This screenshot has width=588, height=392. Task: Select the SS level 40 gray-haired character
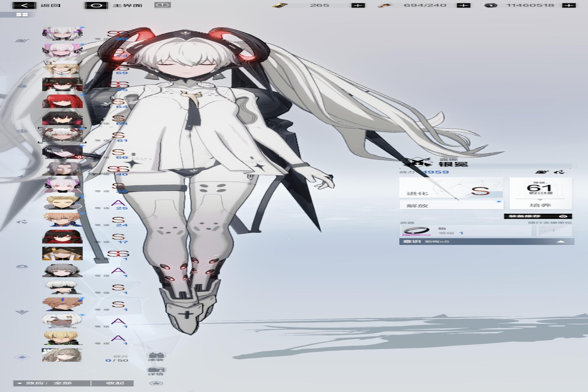point(62,169)
